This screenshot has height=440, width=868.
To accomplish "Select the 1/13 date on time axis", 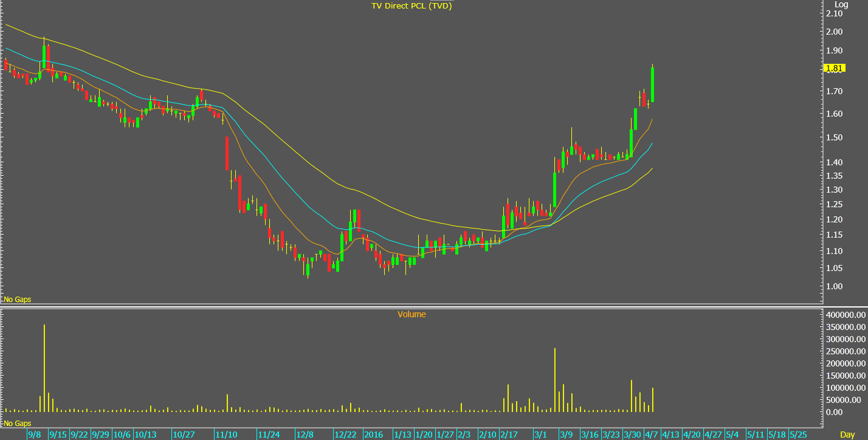I will [402, 435].
